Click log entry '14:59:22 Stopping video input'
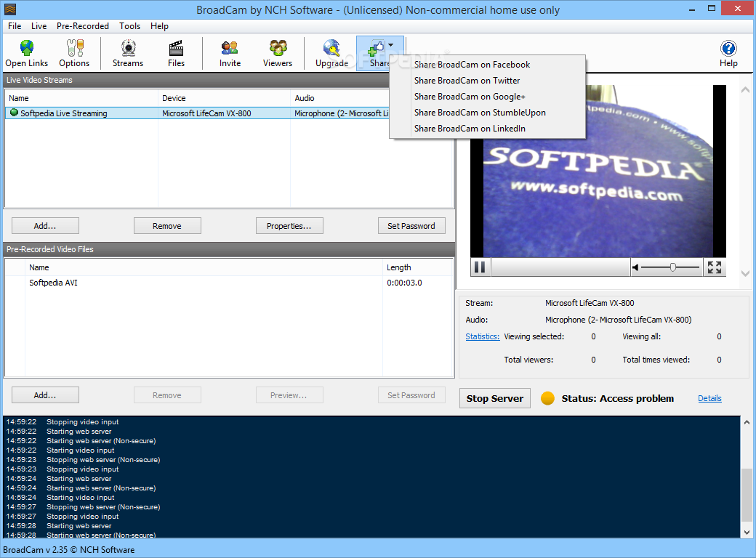The width and height of the screenshot is (756, 558). [63, 421]
